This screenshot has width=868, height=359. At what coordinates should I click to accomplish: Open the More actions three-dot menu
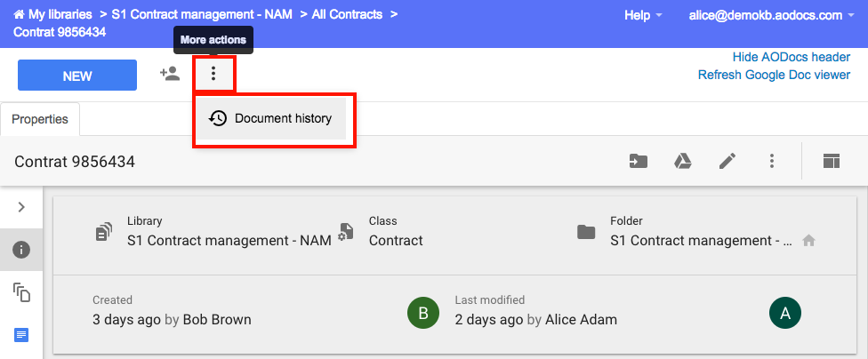214,74
